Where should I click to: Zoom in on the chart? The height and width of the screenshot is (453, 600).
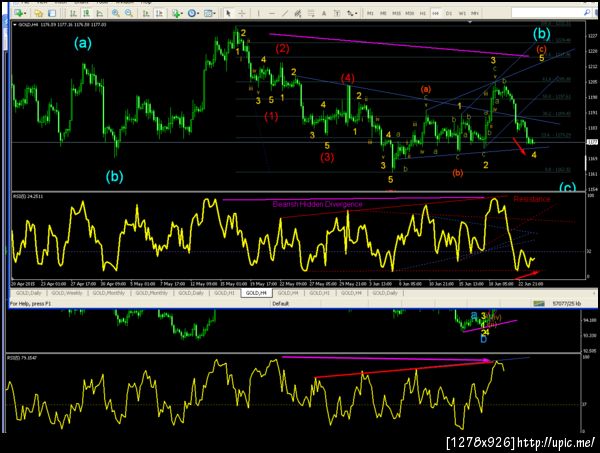116,13
